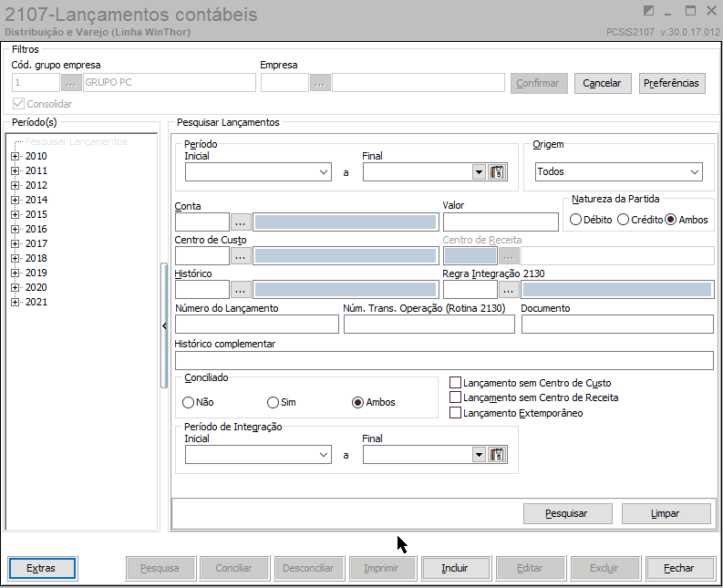Select year 2012 in the tree
723x588 pixels.
pyautogui.click(x=36, y=185)
